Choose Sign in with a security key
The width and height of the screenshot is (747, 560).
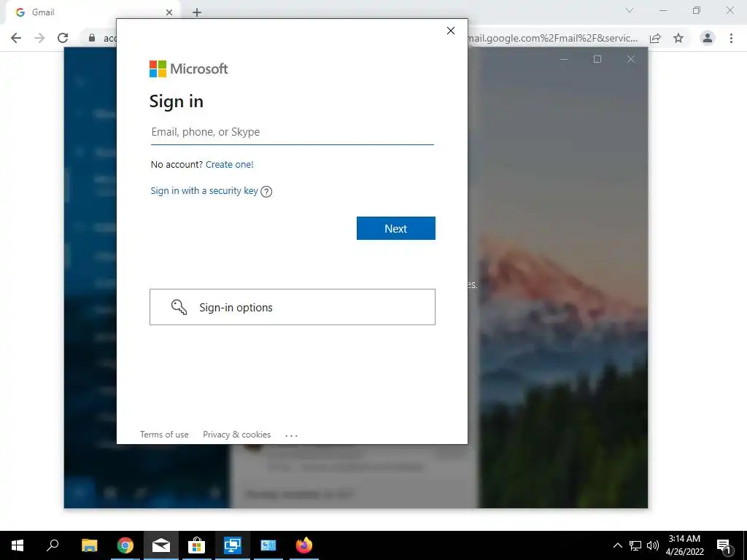tap(204, 190)
